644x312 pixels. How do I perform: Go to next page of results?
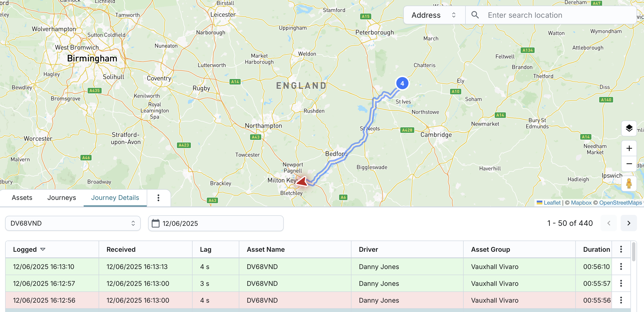tap(629, 223)
